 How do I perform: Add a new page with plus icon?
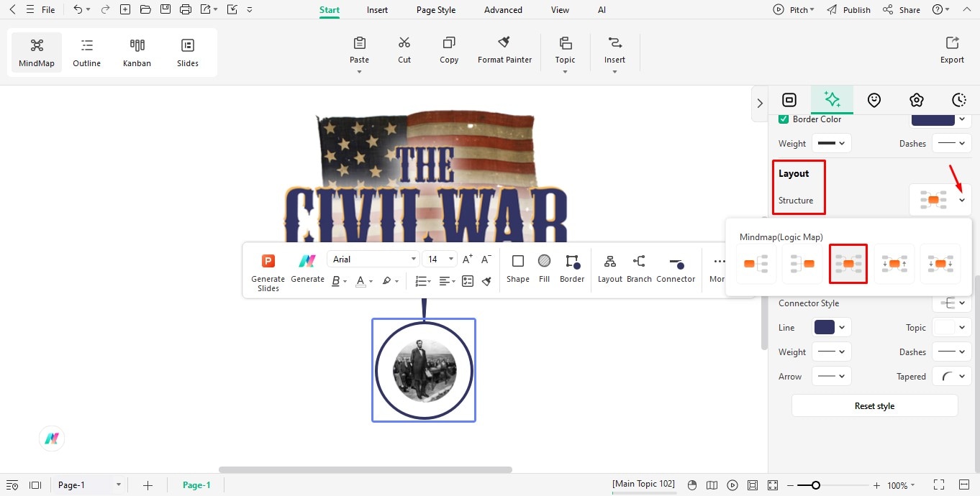[148, 485]
